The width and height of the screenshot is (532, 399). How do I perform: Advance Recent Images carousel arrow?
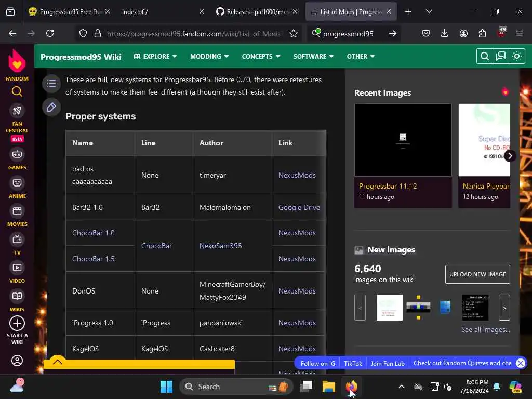(510, 156)
